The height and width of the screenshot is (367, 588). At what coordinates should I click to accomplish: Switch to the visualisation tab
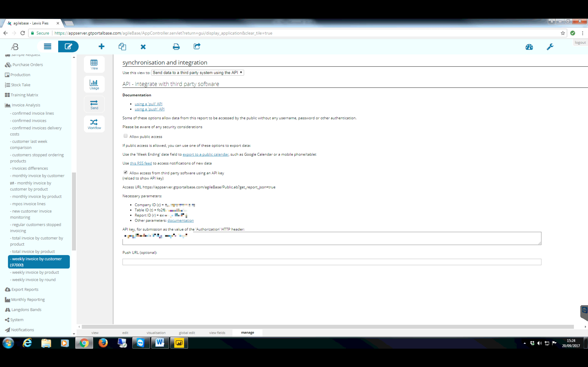(156, 333)
